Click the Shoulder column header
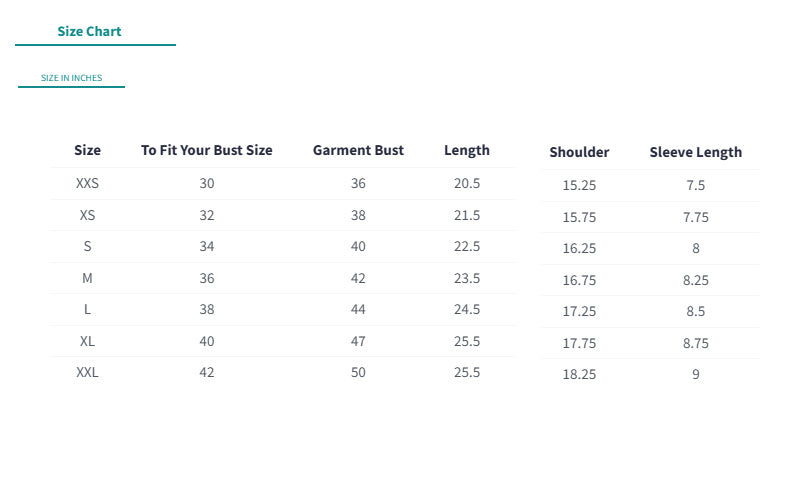Screen dimensions: 800x500 click(579, 153)
